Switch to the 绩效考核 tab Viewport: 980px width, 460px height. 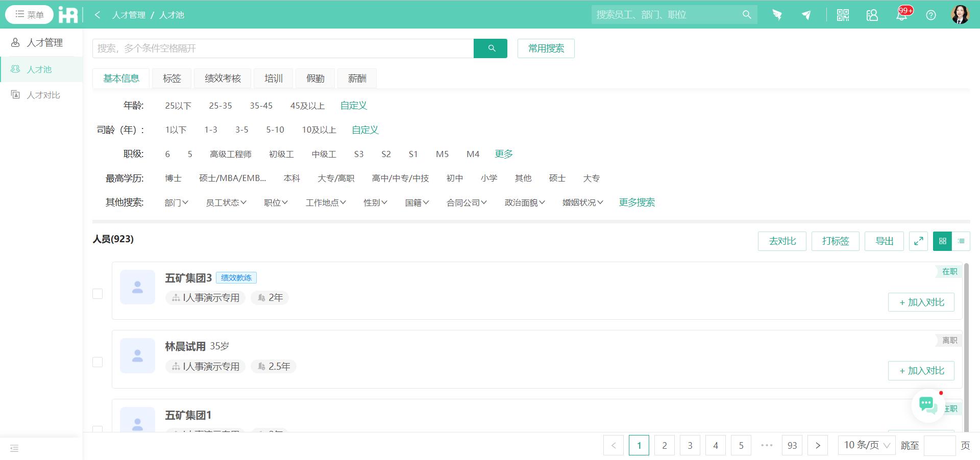(222, 78)
